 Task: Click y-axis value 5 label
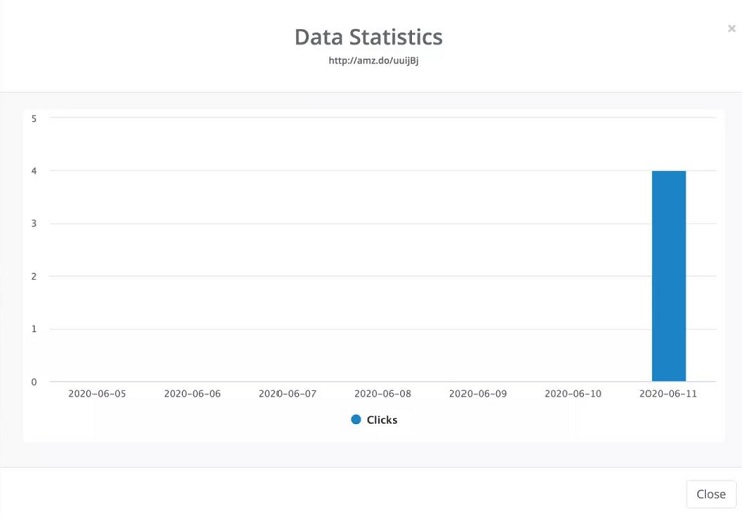(x=34, y=118)
